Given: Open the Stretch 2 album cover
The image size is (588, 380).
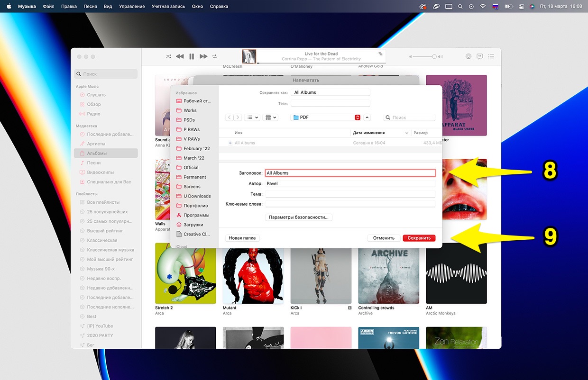Looking at the screenshot, I should (x=185, y=273).
